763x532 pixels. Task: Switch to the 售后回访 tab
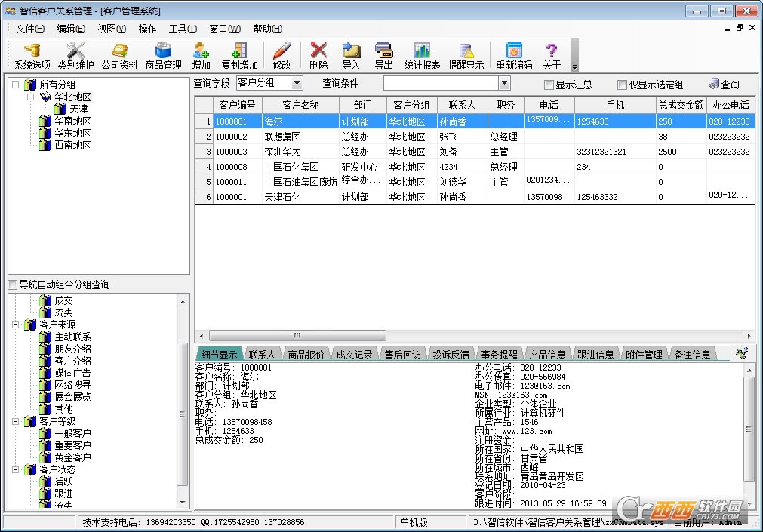[x=402, y=355]
